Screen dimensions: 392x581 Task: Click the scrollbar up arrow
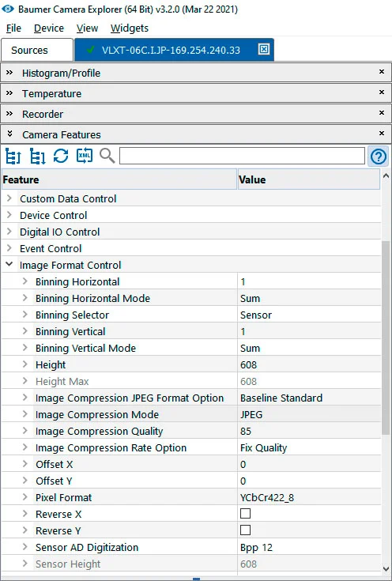[x=386, y=177]
